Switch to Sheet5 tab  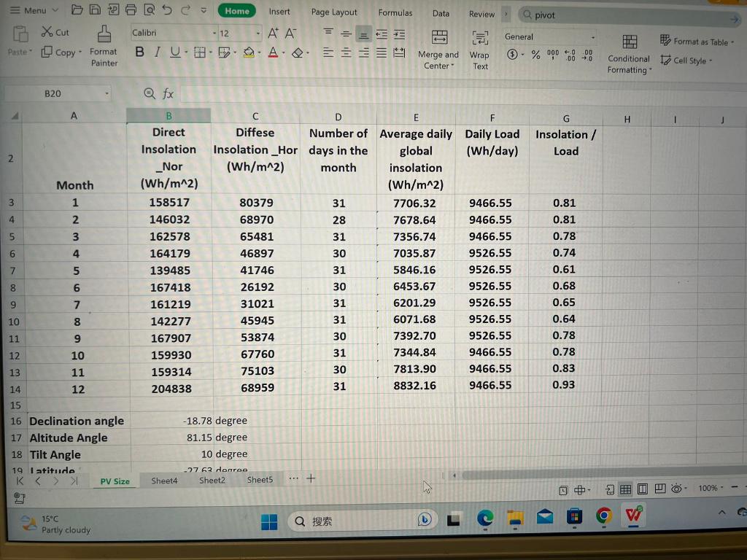tap(260, 480)
